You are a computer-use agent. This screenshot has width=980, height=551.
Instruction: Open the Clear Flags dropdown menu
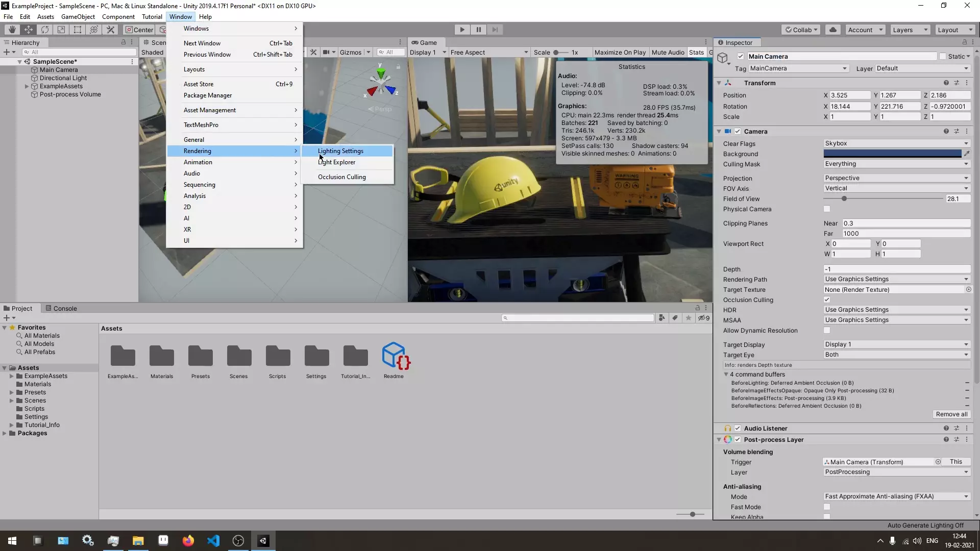[896, 143]
